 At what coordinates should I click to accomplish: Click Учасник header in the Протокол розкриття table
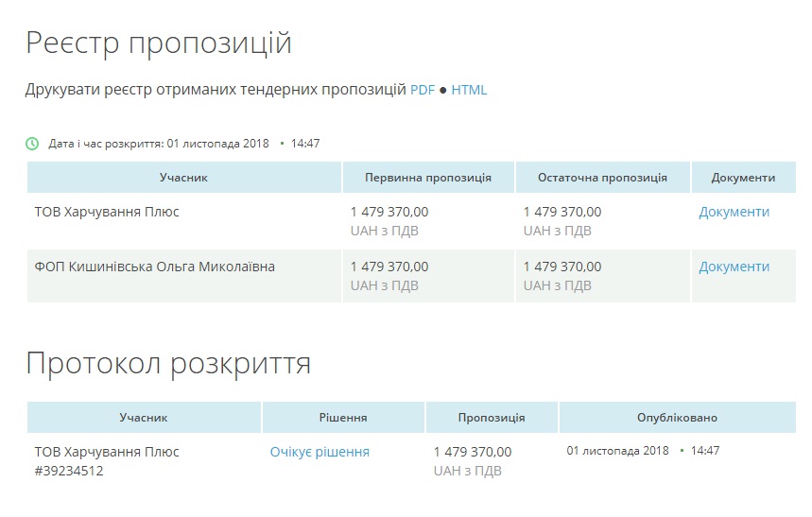[144, 418]
